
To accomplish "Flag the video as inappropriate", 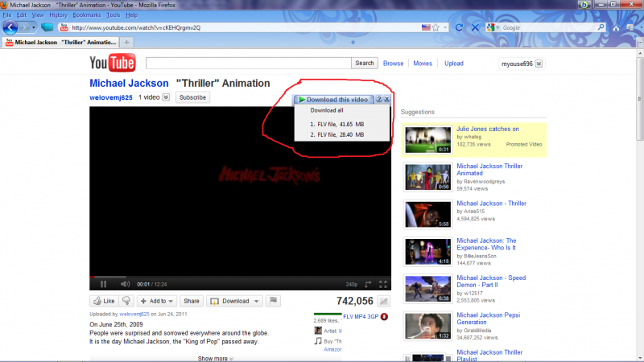I will [x=273, y=301].
